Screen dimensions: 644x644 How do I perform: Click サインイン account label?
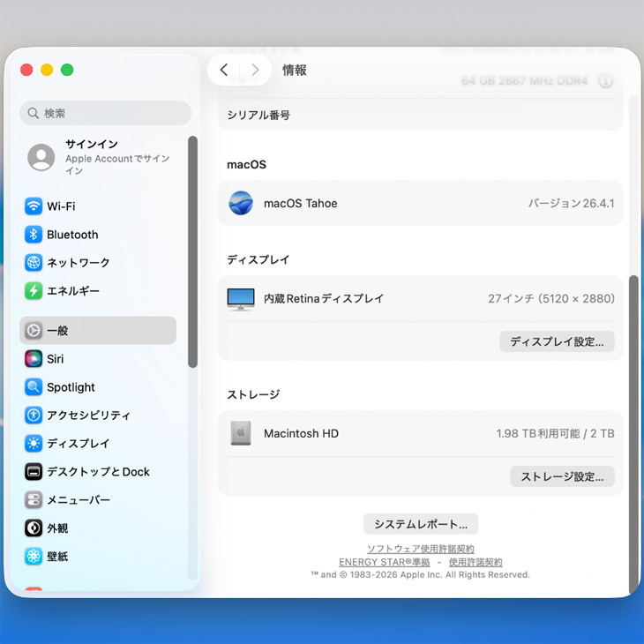[x=92, y=144]
